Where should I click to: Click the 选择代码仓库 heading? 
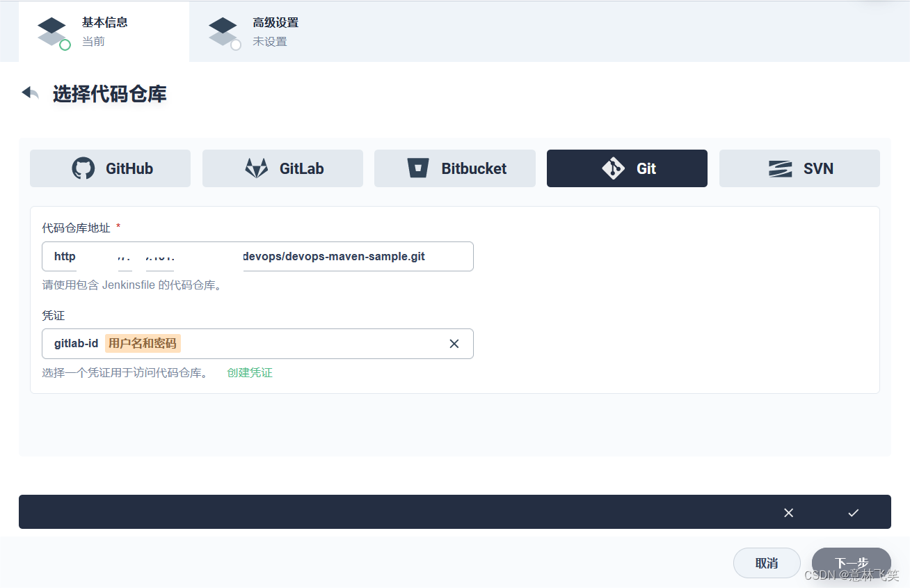click(x=110, y=93)
